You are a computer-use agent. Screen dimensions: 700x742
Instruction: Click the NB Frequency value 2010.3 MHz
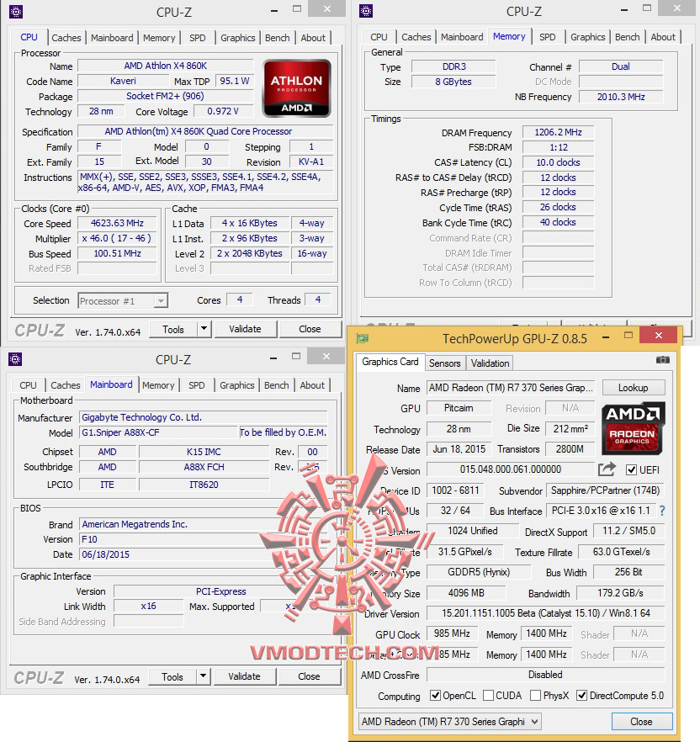621,97
